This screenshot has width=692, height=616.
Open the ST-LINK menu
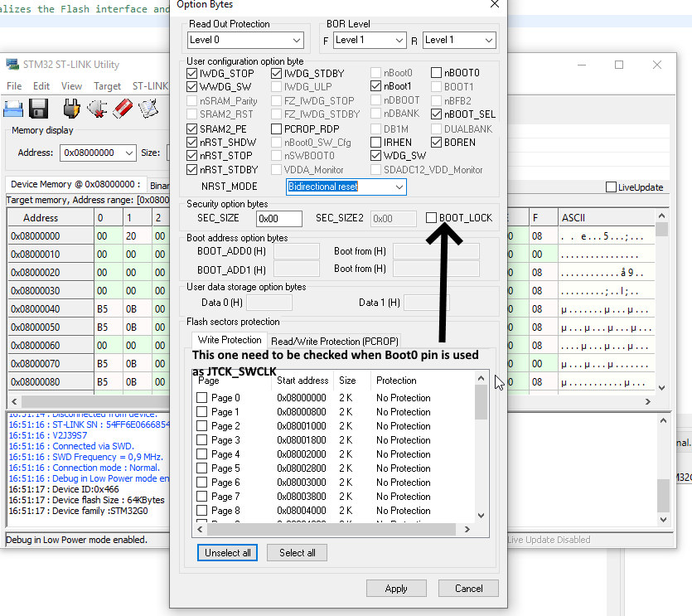click(150, 86)
